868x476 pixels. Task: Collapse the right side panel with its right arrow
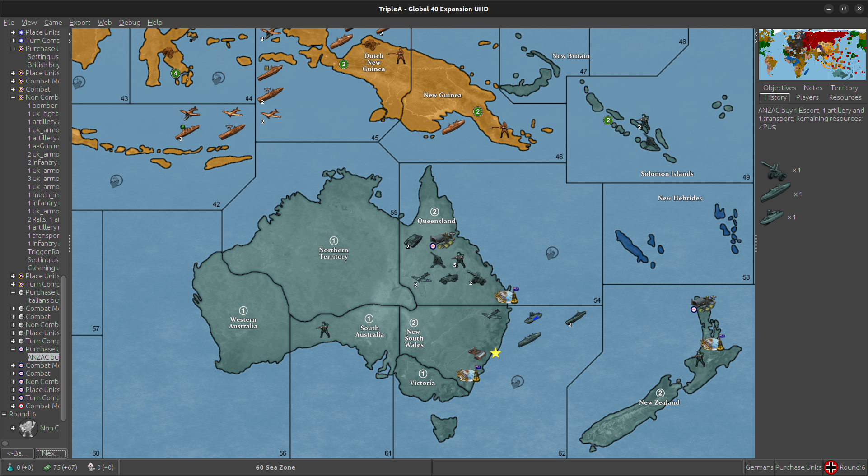[x=756, y=41]
